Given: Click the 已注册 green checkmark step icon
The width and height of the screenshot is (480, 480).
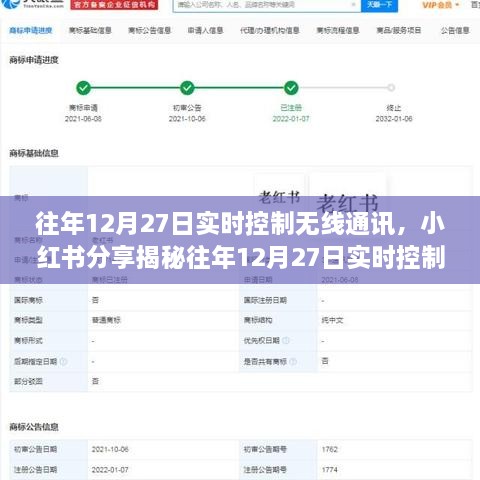Looking at the screenshot, I should [291, 88].
